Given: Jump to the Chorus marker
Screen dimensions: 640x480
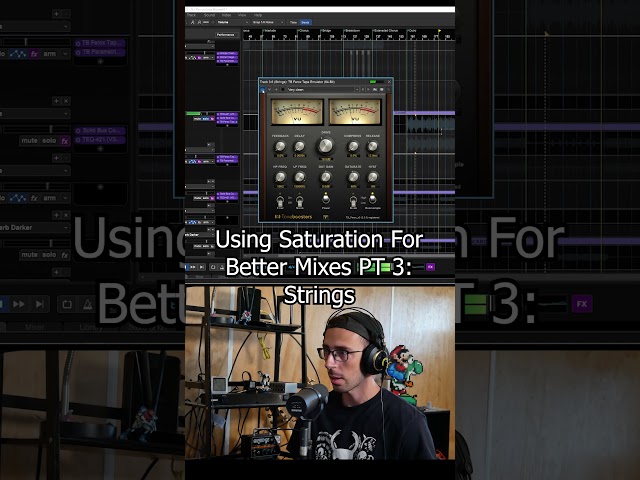Looking at the screenshot, I should (x=304, y=31).
